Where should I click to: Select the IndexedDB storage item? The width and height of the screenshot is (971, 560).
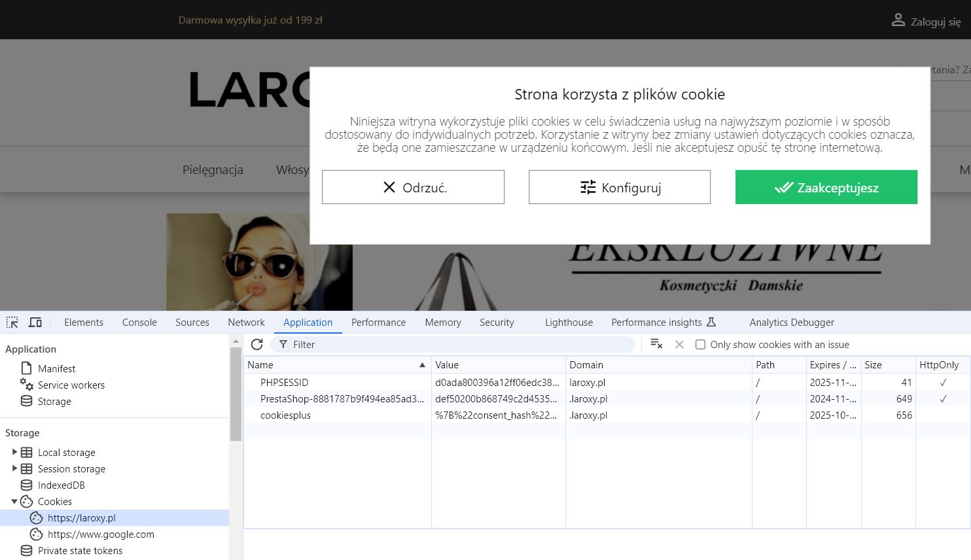(61, 485)
